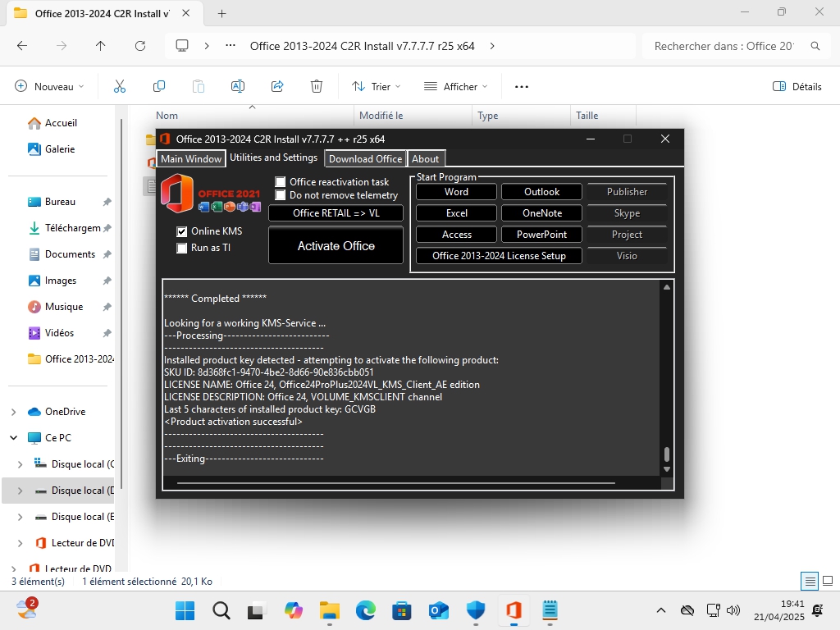Check the Office reactivation task option
Image resolution: width=840 pixels, height=630 pixels.
tap(281, 182)
